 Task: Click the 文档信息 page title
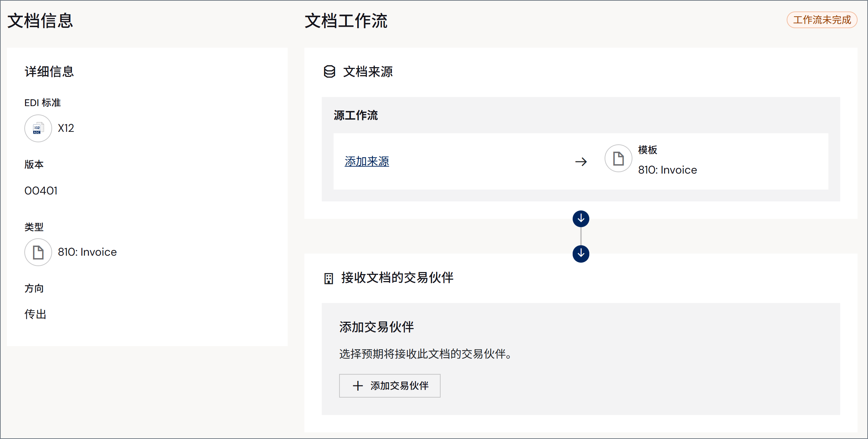click(x=40, y=21)
